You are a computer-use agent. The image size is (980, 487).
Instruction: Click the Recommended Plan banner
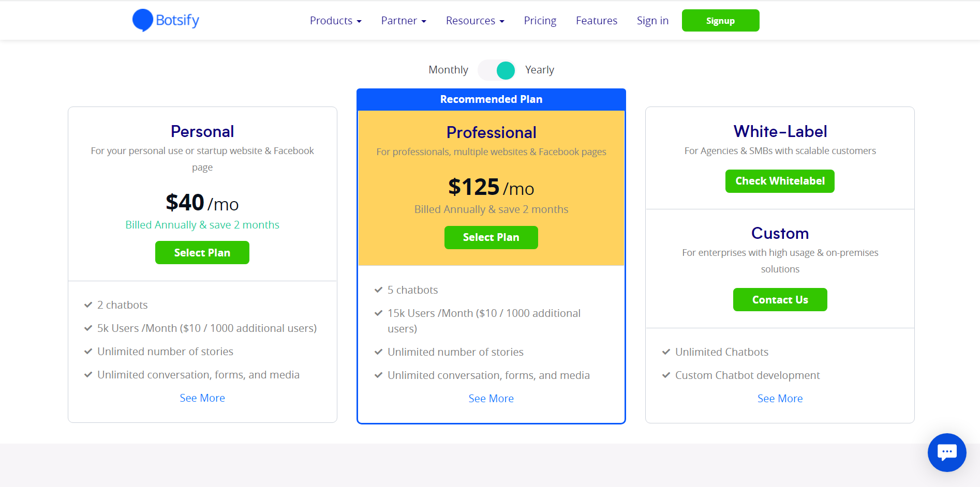[491, 99]
